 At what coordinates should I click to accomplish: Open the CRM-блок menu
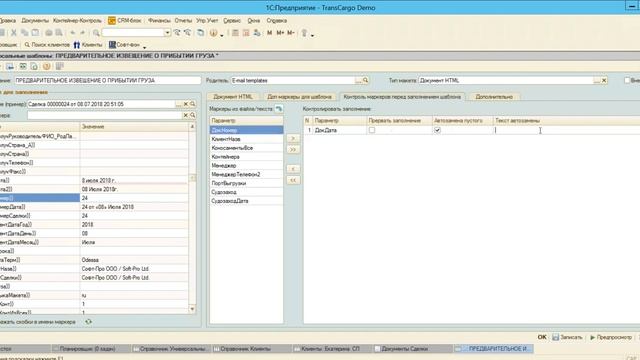click(124, 20)
